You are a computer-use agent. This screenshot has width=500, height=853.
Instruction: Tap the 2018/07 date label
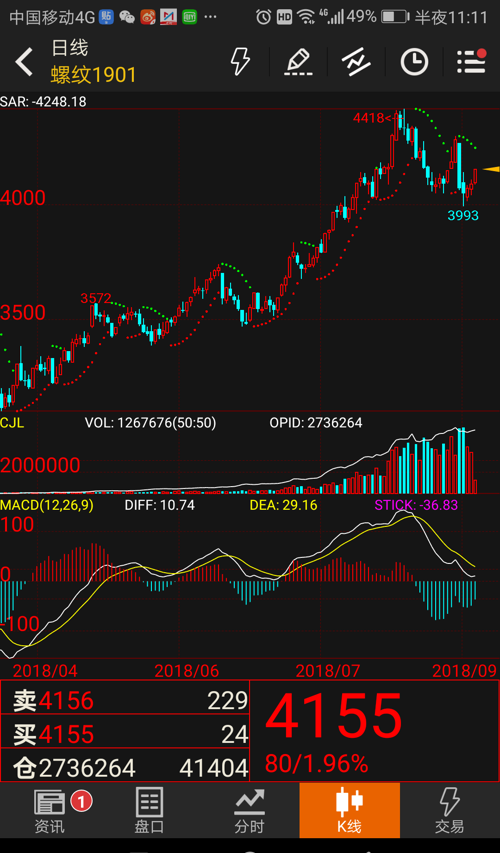tap(328, 670)
